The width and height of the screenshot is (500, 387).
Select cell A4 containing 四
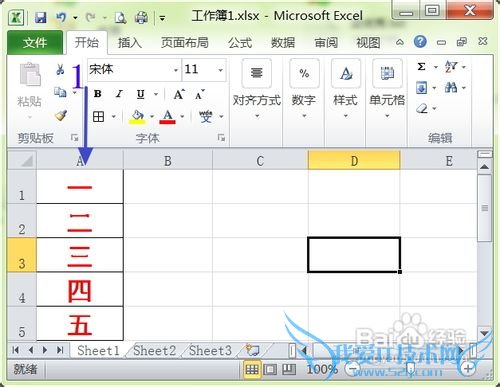(x=80, y=290)
